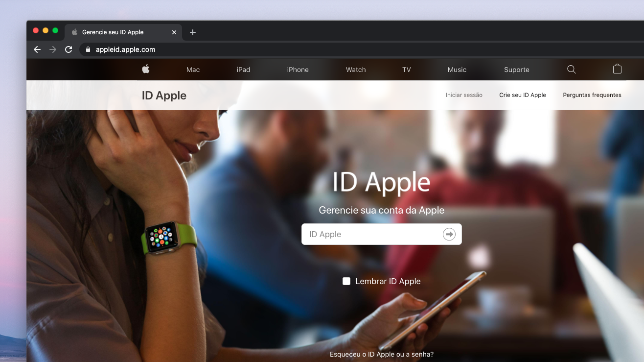Open a new tab with the plus icon
The width and height of the screenshot is (644, 362).
(x=193, y=32)
